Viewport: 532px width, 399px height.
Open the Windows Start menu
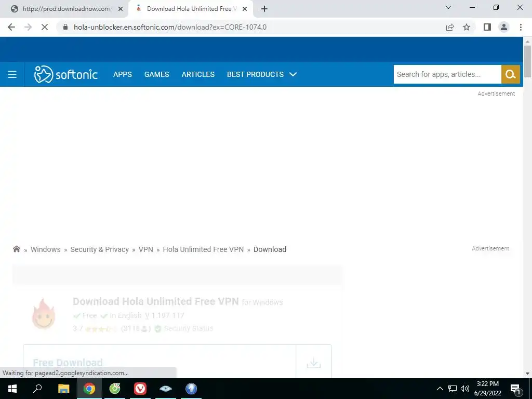[x=12, y=389]
